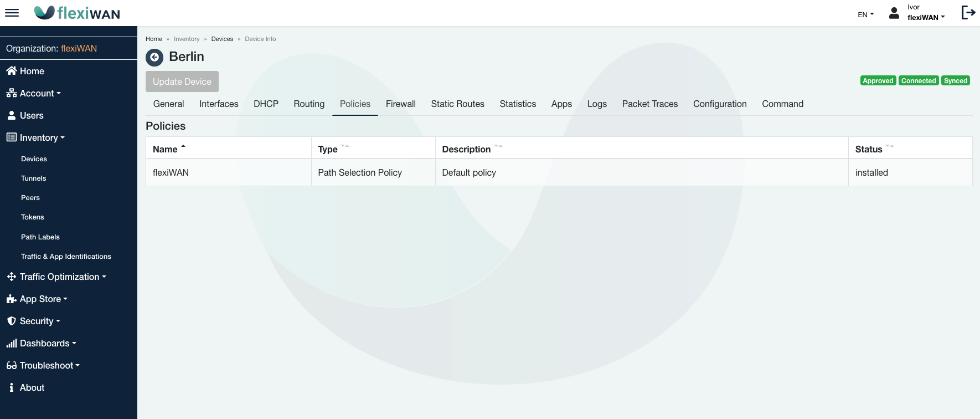Image resolution: width=980 pixels, height=419 pixels.
Task: Expand the Traffic Optimization menu
Action: tap(62, 277)
